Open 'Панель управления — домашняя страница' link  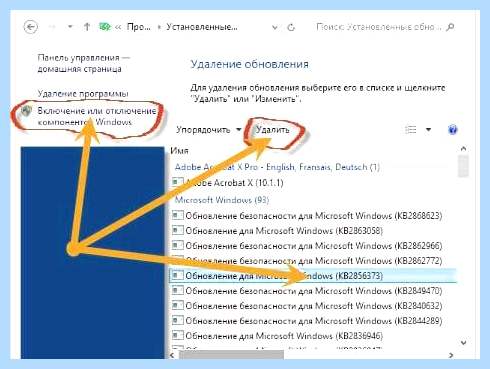(x=83, y=63)
